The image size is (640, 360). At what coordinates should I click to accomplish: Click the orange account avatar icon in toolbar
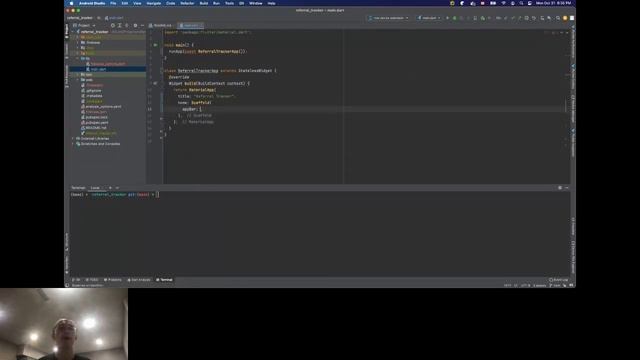pyautogui.click(x=565, y=18)
